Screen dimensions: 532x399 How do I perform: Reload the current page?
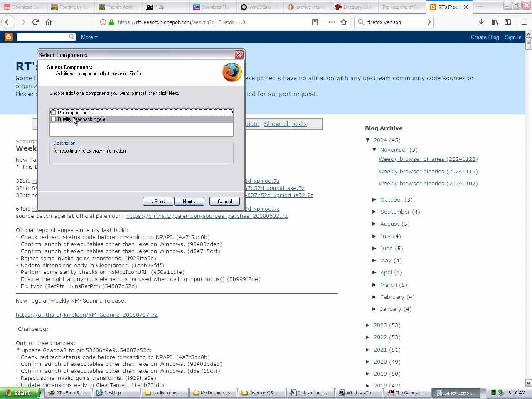point(35,22)
